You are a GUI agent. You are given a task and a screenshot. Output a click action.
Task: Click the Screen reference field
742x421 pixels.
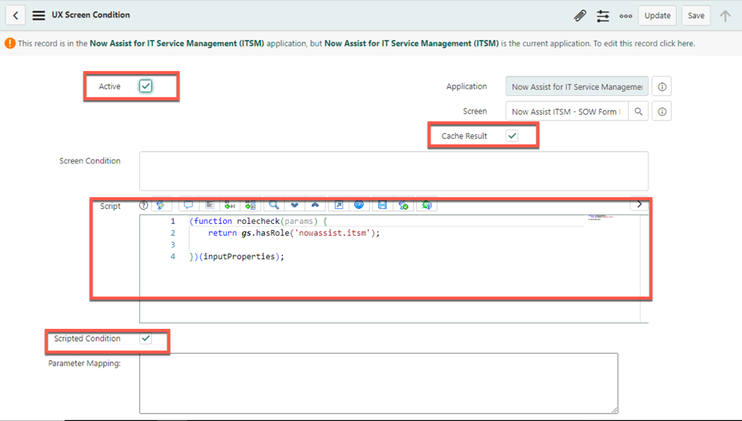tap(567, 112)
